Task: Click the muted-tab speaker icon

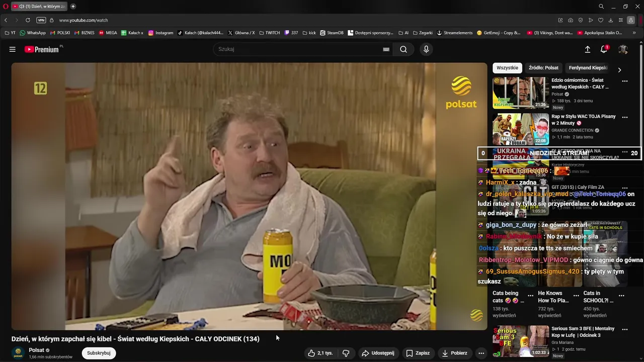Action: coord(22,6)
